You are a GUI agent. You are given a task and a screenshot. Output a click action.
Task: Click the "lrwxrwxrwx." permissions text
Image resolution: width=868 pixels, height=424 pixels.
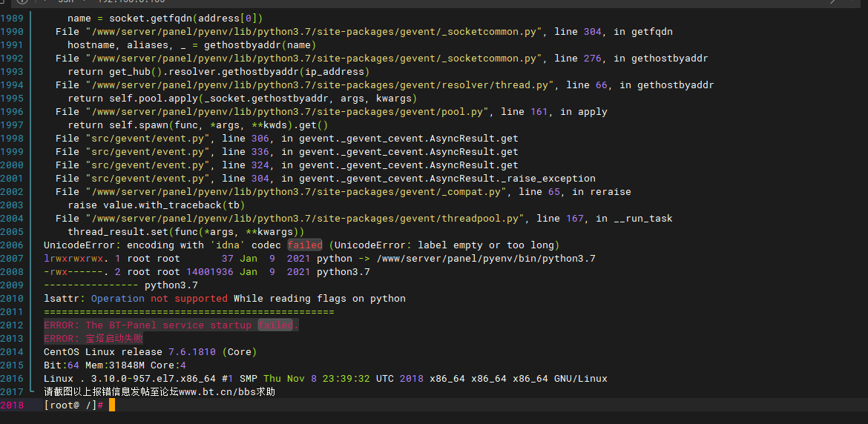click(x=76, y=258)
